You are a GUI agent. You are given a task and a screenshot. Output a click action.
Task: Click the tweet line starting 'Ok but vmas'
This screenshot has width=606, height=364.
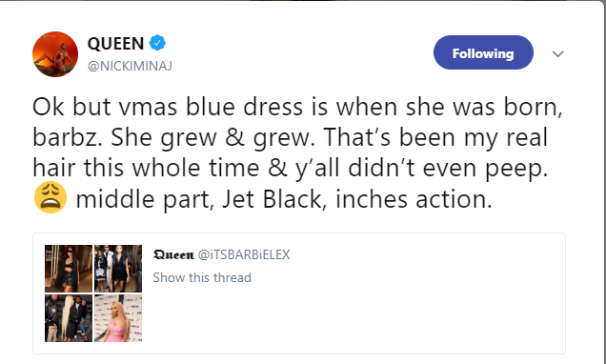click(x=297, y=107)
